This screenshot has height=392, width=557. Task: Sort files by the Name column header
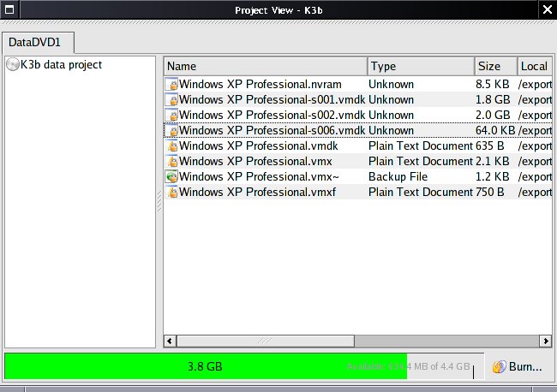pos(266,66)
